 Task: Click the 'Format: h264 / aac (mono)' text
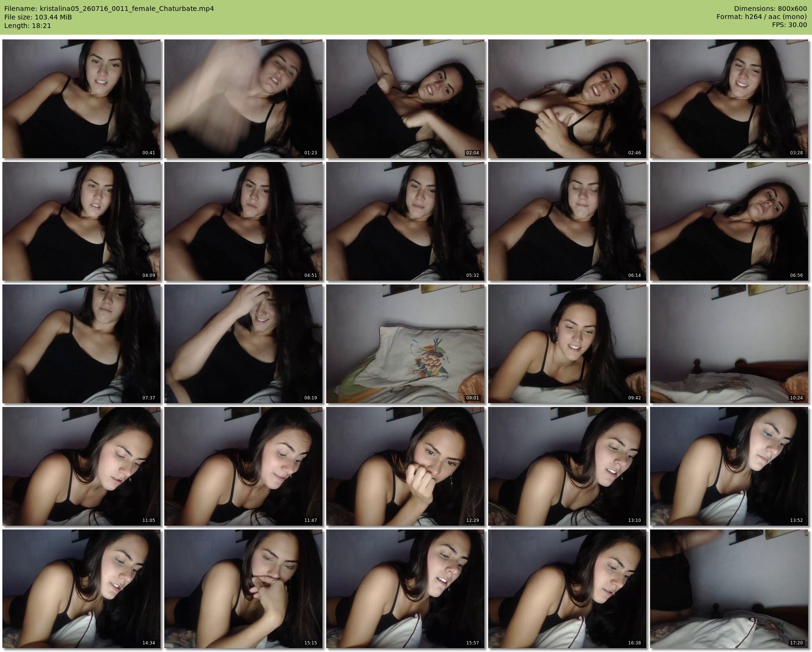coord(762,17)
